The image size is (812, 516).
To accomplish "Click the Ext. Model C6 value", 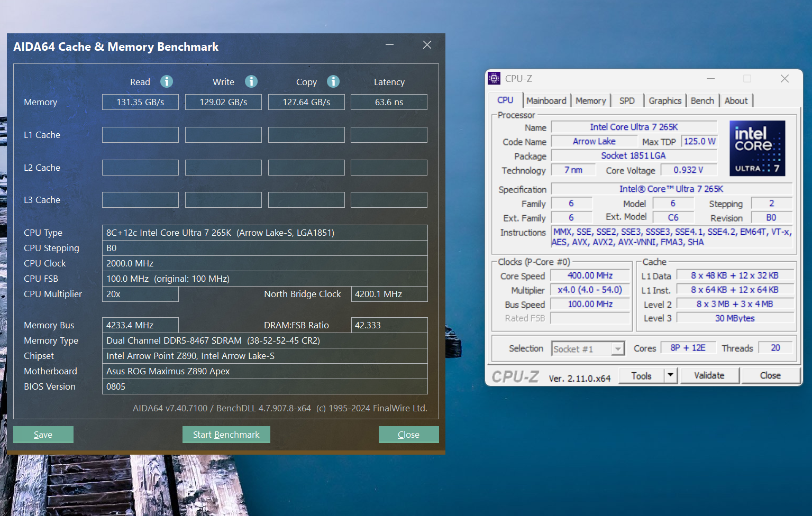I will pyautogui.click(x=673, y=217).
